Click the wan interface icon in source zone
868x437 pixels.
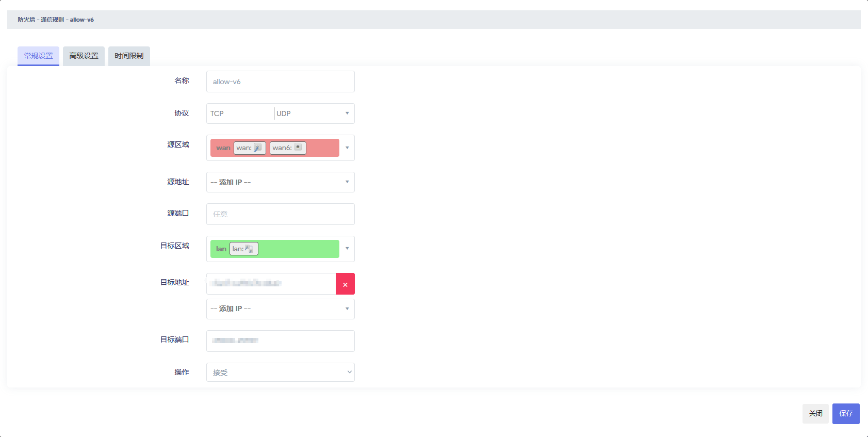tap(258, 148)
